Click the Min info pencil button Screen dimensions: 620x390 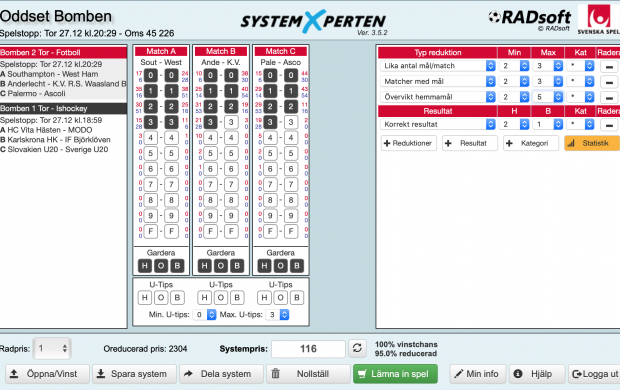pos(478,374)
